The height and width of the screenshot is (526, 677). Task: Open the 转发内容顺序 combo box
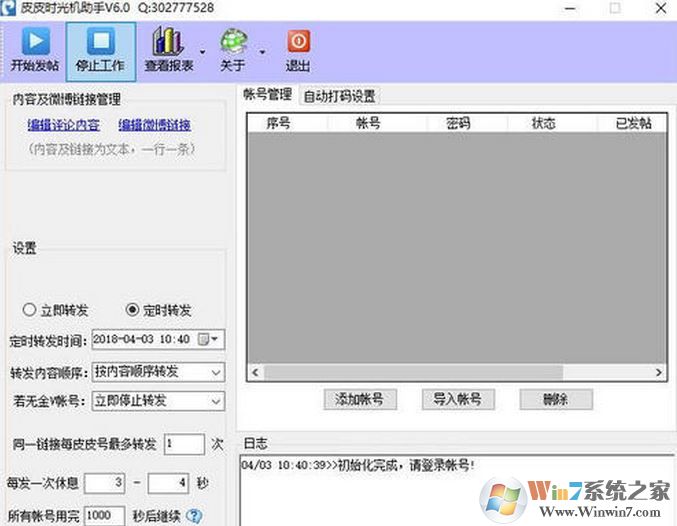[x=158, y=372]
